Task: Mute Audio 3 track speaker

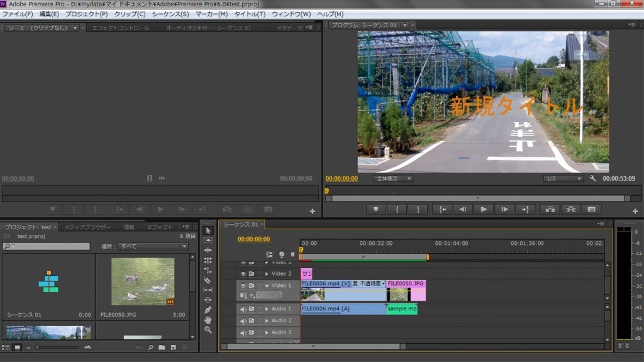Action: click(243, 332)
